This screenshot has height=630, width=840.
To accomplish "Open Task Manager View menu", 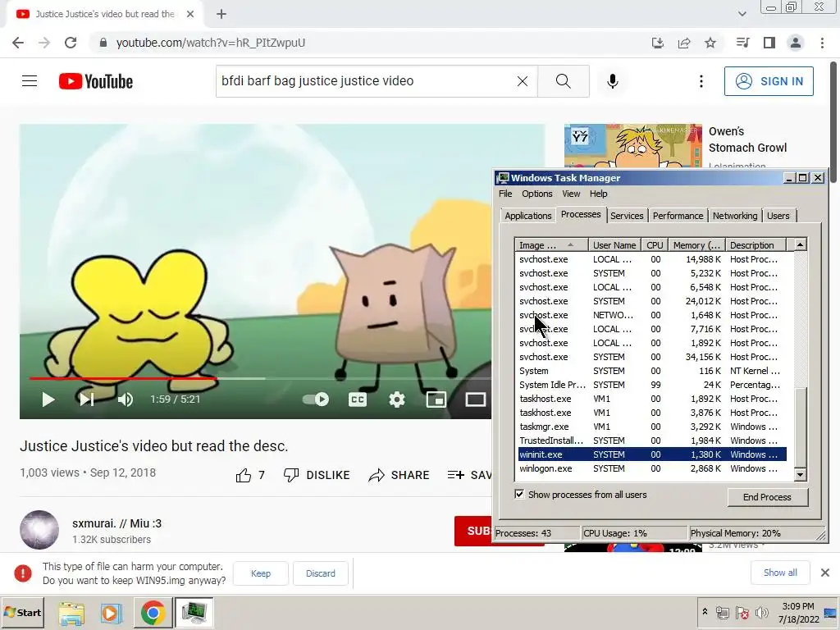I will 571,194.
